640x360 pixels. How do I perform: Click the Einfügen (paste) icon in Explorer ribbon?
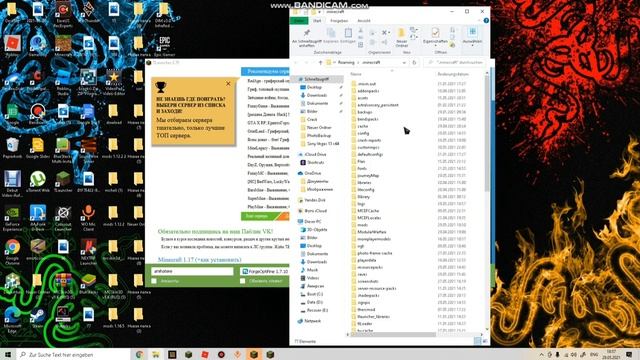click(348, 33)
